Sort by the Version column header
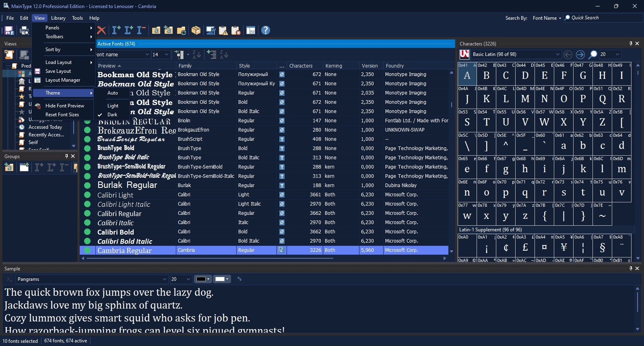 coord(370,66)
